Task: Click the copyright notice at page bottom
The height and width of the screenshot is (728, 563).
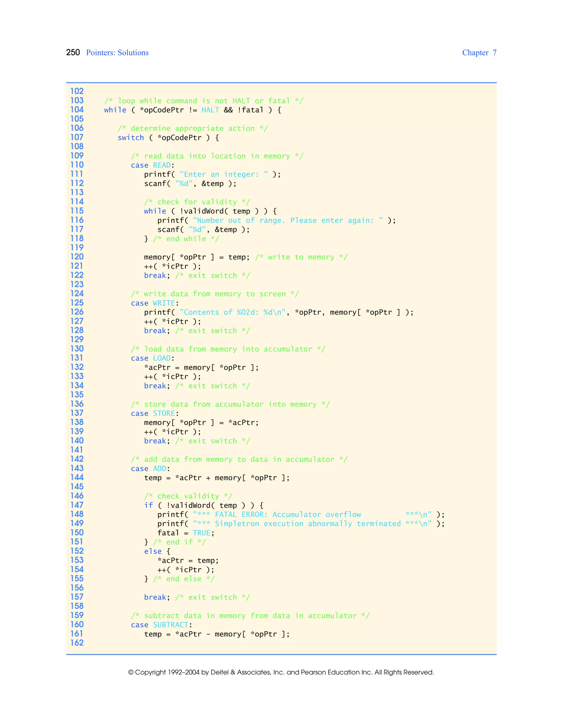Action: tap(281, 672)
